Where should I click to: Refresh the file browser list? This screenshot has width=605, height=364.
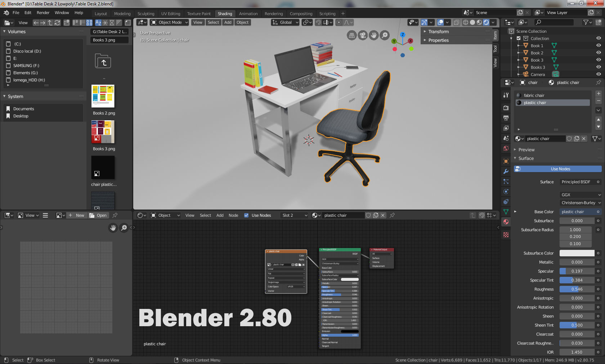tap(57, 23)
